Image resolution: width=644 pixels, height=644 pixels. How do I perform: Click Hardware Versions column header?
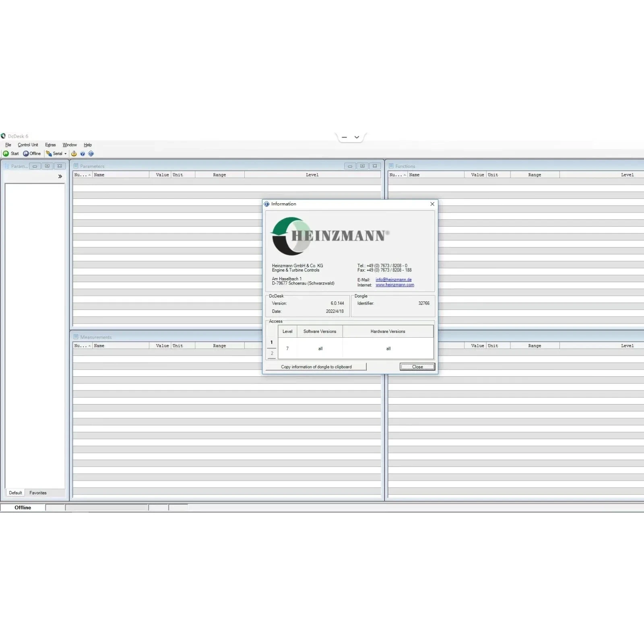(x=388, y=331)
